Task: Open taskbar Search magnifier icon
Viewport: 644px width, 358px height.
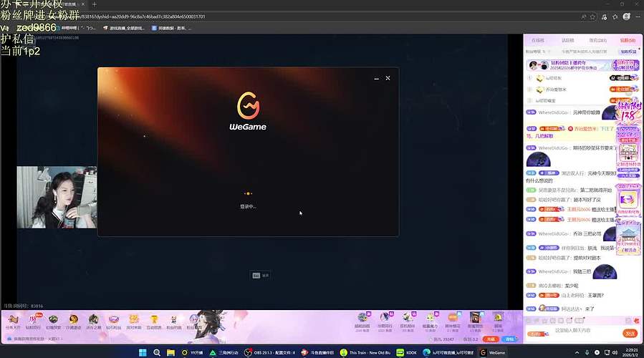Action: [x=156, y=352]
